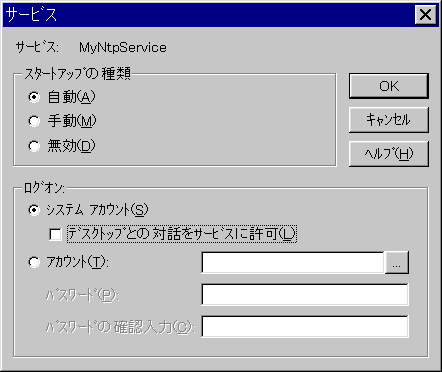Click the パスワードの確認入力(C) field
This screenshot has width=442, height=372.
(305, 326)
